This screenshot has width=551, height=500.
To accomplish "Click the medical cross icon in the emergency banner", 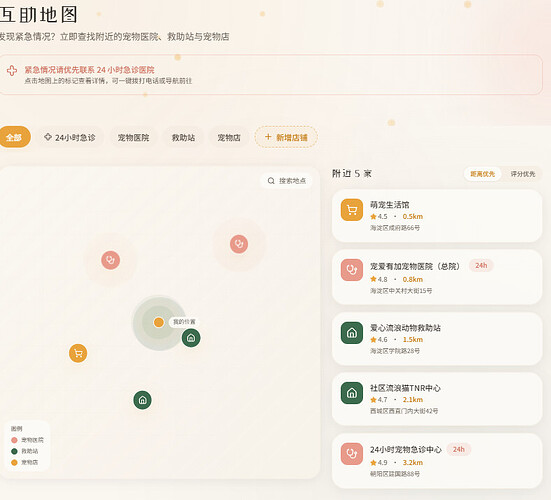I will (12, 71).
